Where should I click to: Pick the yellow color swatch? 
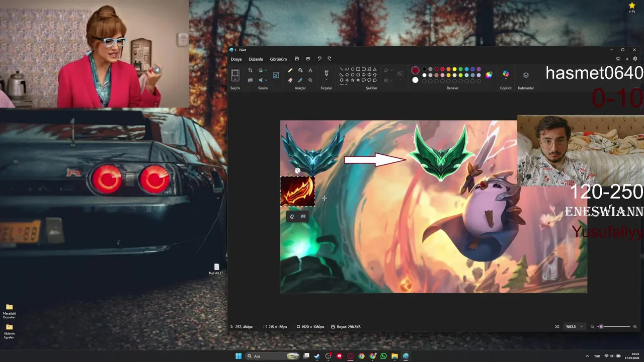click(454, 69)
